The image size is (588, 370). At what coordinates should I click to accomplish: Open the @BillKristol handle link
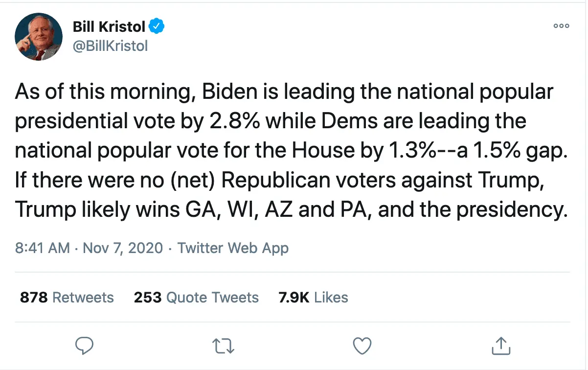click(110, 46)
